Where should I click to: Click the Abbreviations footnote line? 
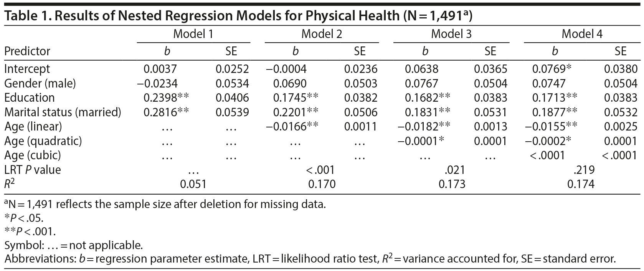click(310, 259)
